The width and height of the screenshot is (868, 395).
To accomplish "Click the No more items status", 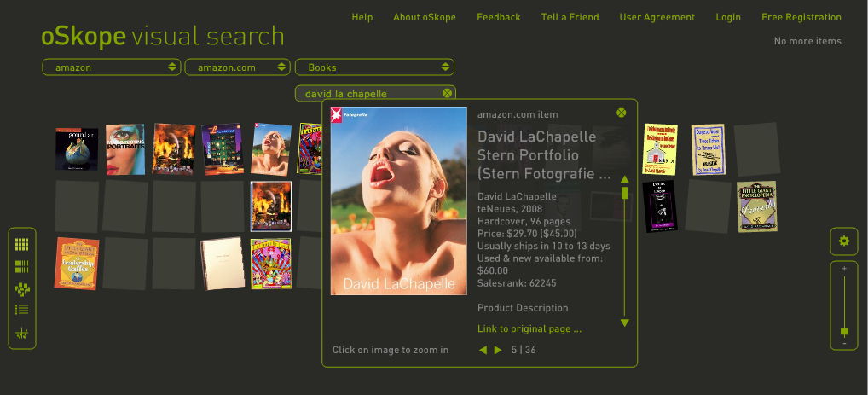I will click(807, 41).
